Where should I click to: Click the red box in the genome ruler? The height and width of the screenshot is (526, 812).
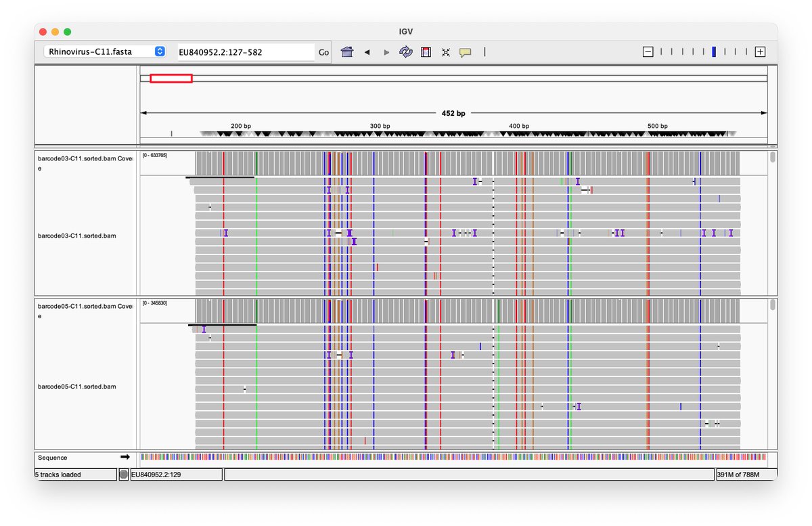[171, 79]
